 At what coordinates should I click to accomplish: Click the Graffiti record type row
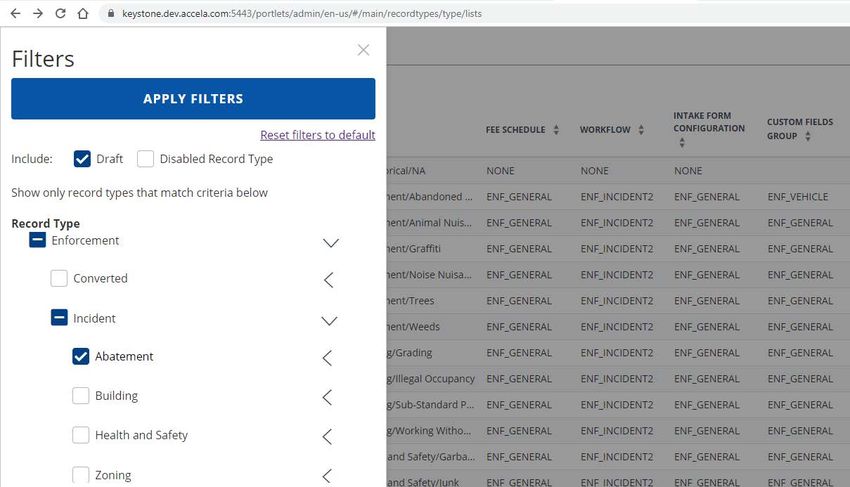618,248
